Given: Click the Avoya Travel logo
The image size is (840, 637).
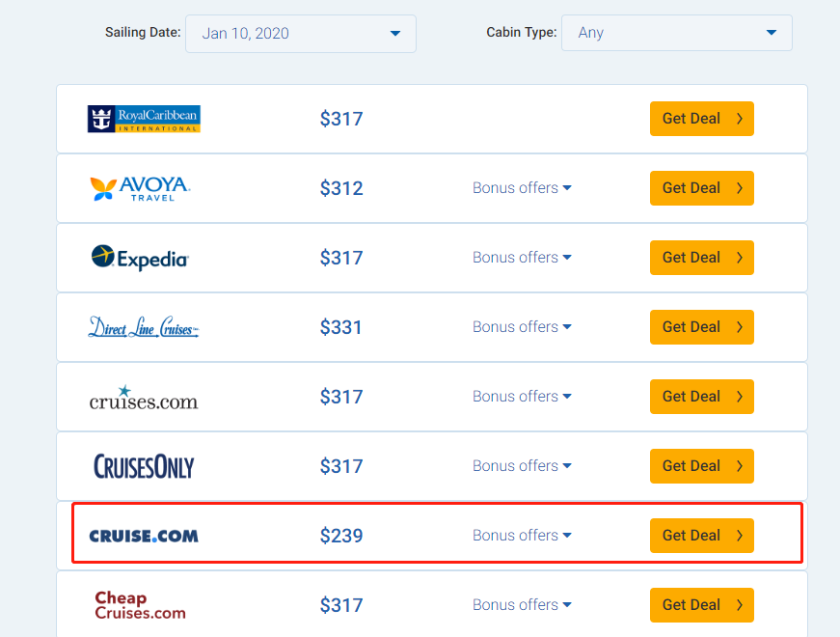Looking at the screenshot, I should [140, 188].
